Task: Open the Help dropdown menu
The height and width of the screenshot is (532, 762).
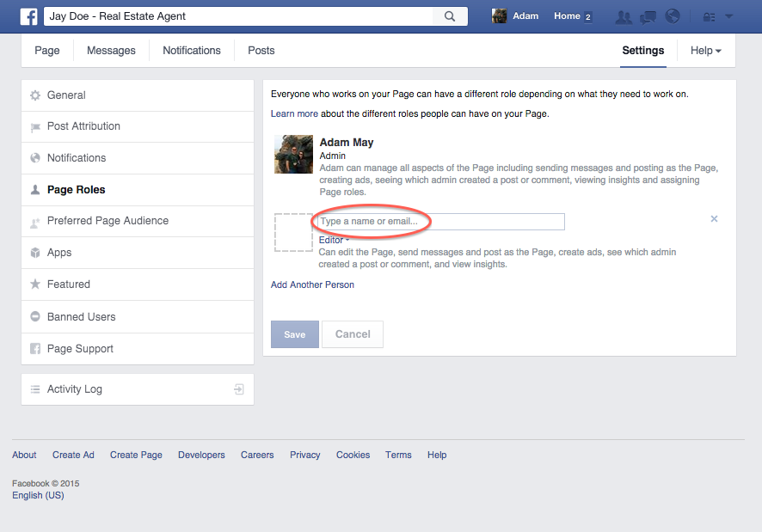Action: pos(705,51)
